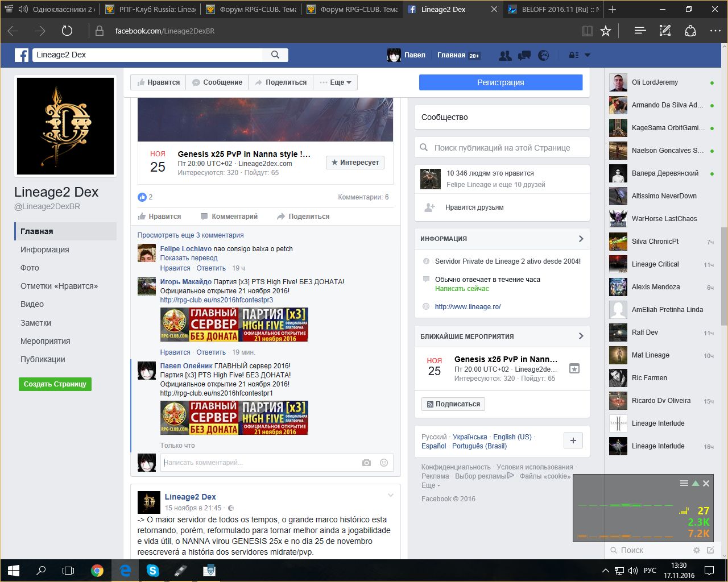Open emoji picker in comment box

(x=384, y=463)
